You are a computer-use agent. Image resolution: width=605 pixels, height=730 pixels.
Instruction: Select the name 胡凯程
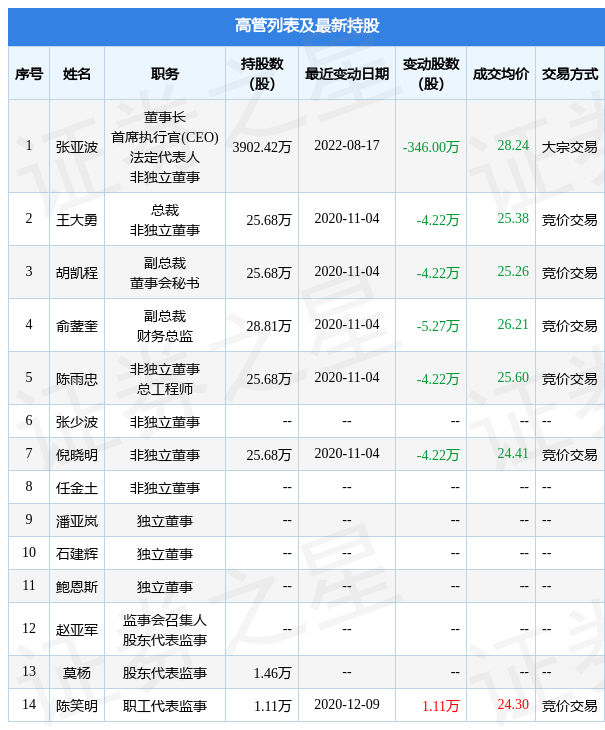(x=77, y=273)
